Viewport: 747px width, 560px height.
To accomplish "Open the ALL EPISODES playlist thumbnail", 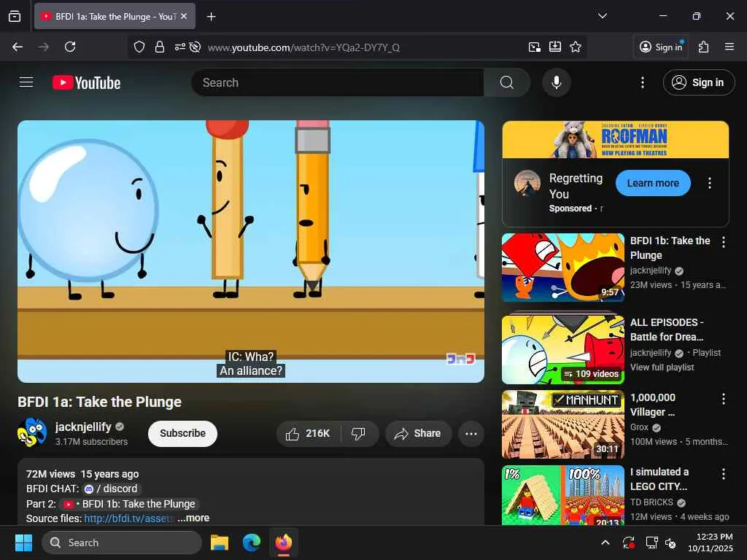I will (x=562, y=349).
